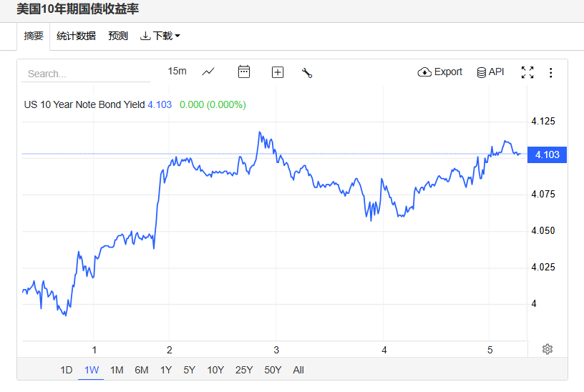Click the 0.000 (0.000%) change value
The height and width of the screenshot is (392, 584).
[213, 104]
